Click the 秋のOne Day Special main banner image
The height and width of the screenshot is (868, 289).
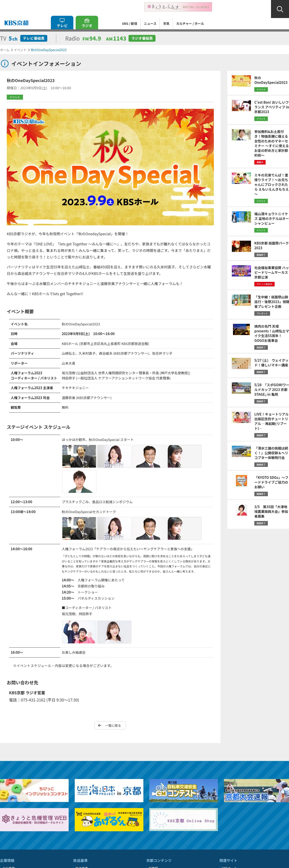110,167
